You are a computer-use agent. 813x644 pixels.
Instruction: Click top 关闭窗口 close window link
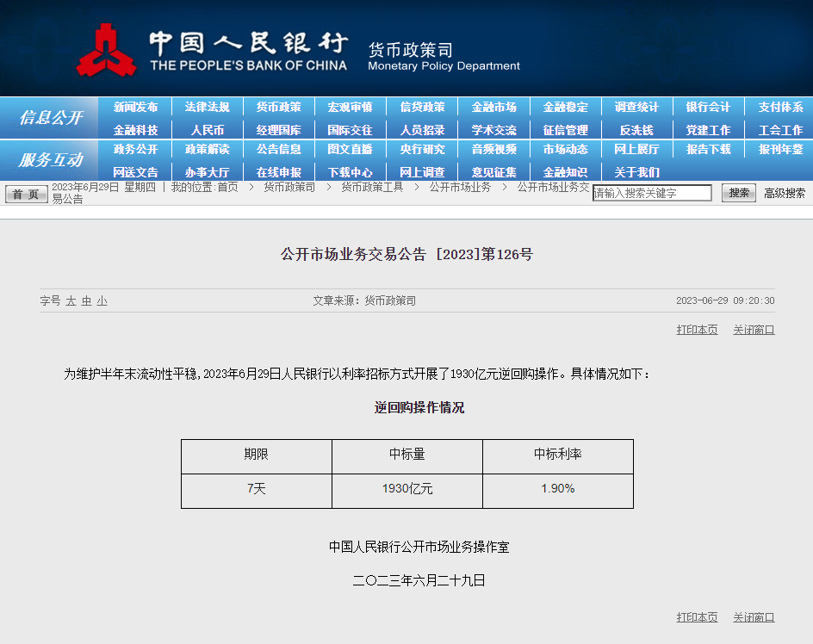pos(754,330)
